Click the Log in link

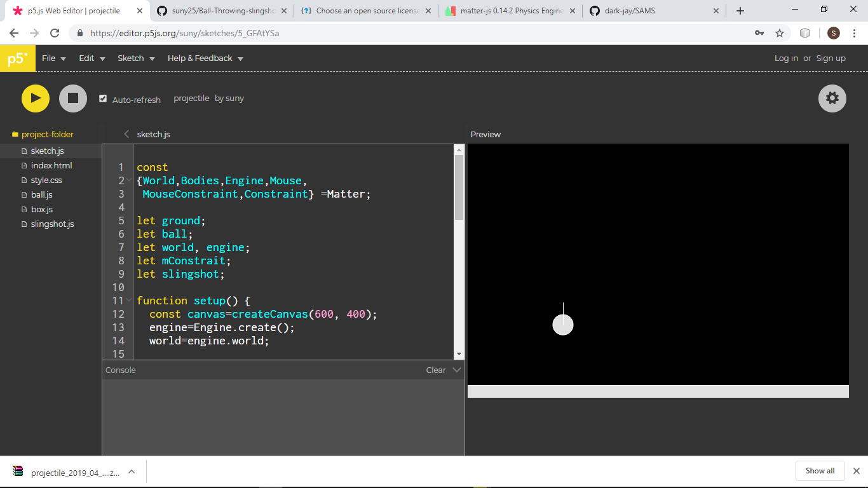pyautogui.click(x=786, y=58)
